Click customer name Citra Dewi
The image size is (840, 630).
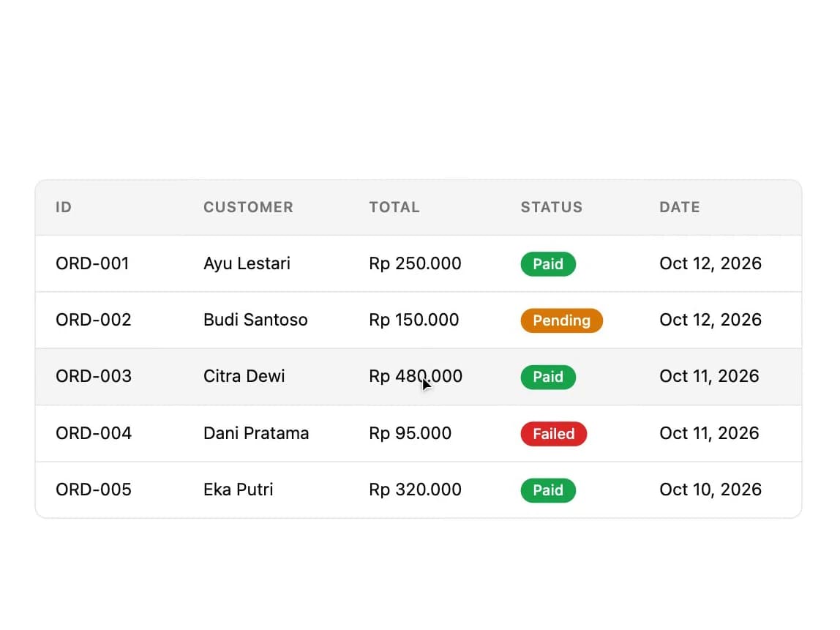[244, 376]
